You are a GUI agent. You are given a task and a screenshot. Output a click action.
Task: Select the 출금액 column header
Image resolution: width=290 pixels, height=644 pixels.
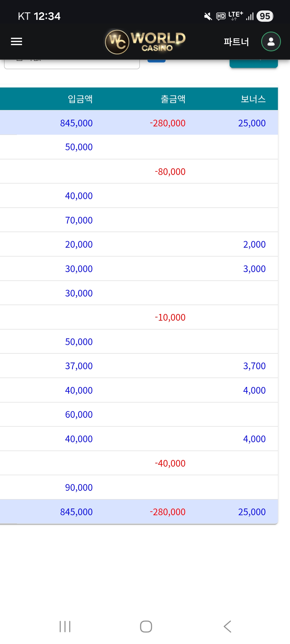tap(173, 99)
